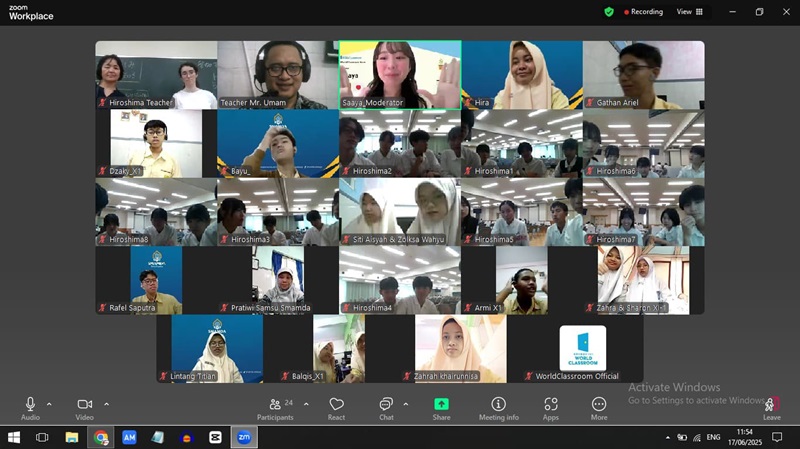Viewport: 800px width, 449px height.
Task: Toggle the Video camera icon
Action: (x=85, y=404)
